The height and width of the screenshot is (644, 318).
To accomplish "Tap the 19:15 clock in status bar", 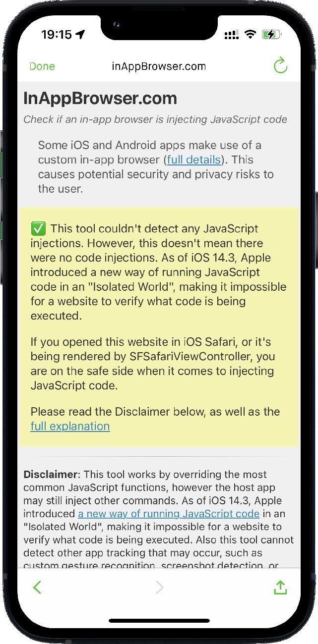I will [x=56, y=35].
